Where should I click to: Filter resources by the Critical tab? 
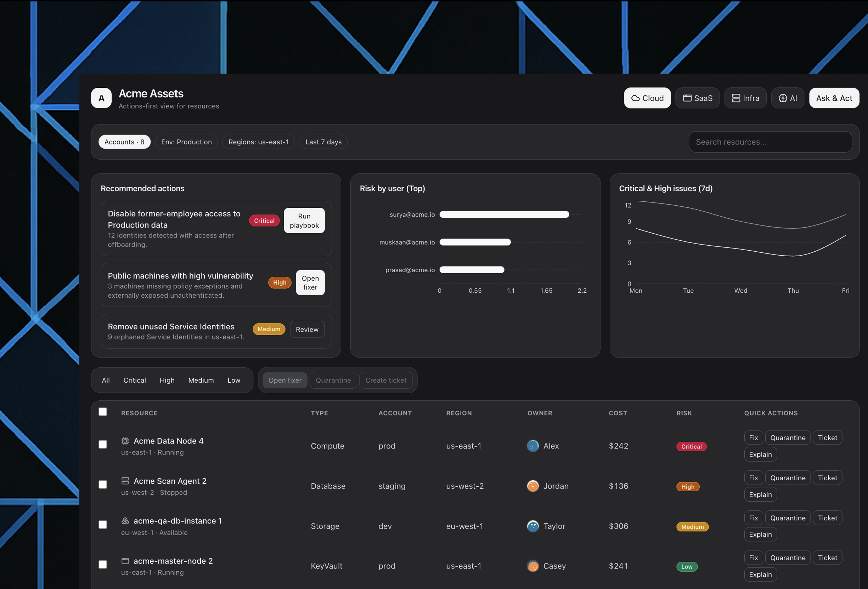pos(135,380)
